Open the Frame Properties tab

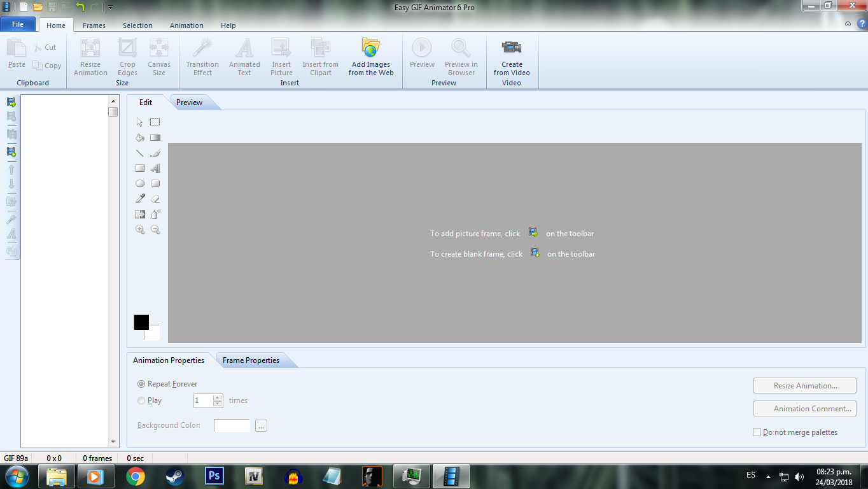coord(251,360)
